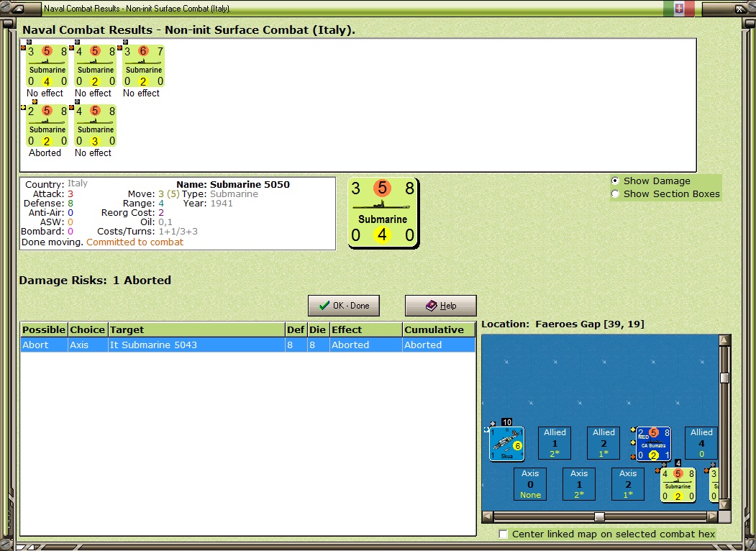This screenshot has width=756, height=551.
Task: Select the submarine counter 3-6-7
Action: point(144,66)
